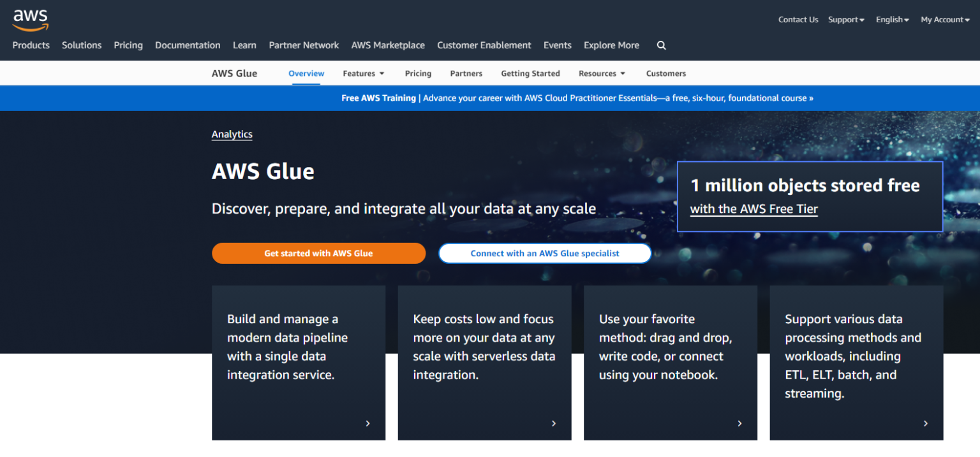Click Get started with AWS Glue button

(318, 253)
